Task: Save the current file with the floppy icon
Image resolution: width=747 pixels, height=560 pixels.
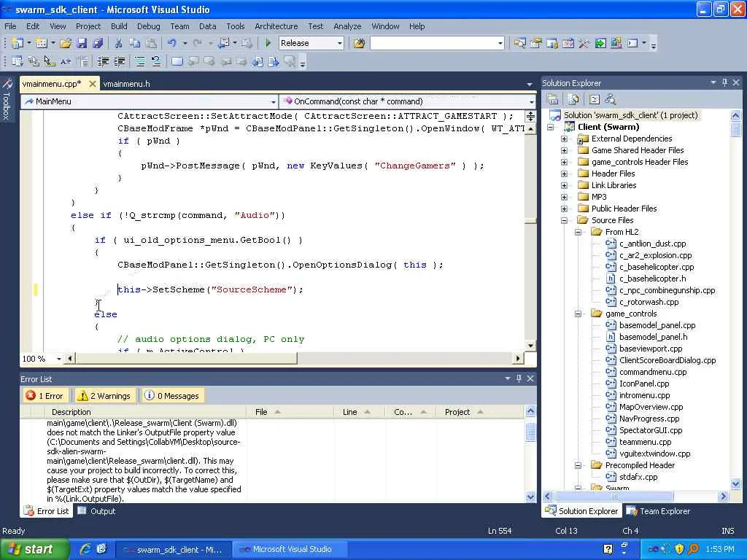Action: (82, 43)
